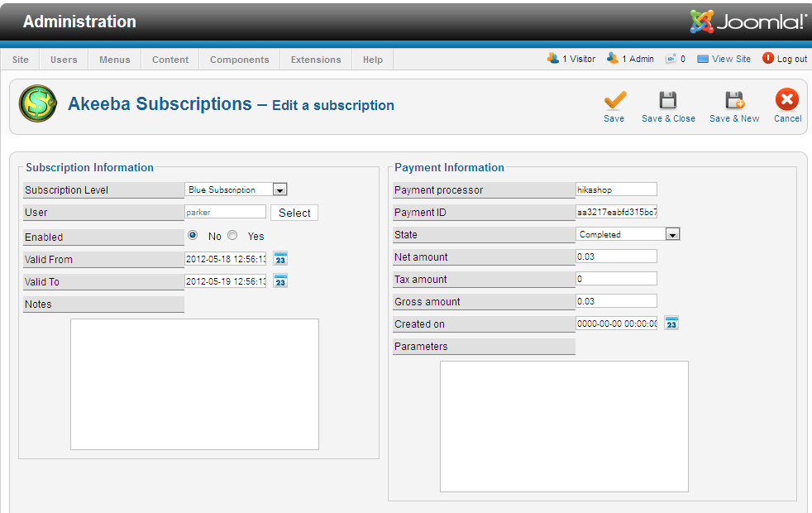Open the Help menu
Image resolution: width=812 pixels, height=513 pixels.
373,60
